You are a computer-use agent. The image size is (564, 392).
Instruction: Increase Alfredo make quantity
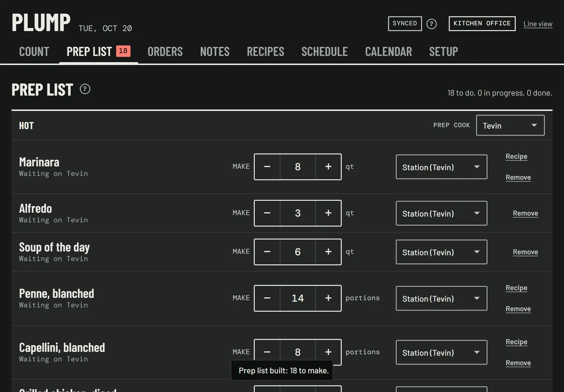pyautogui.click(x=328, y=213)
